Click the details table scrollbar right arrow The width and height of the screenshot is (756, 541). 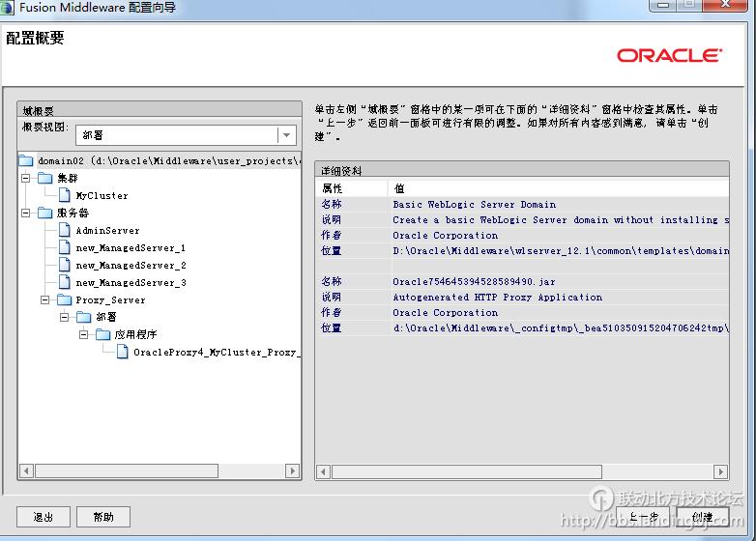click(721, 471)
